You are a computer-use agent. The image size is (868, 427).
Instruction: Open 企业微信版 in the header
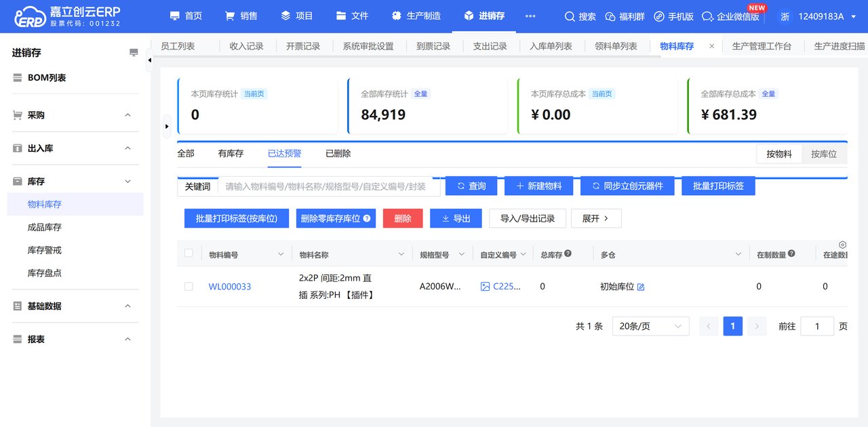[x=731, y=16]
